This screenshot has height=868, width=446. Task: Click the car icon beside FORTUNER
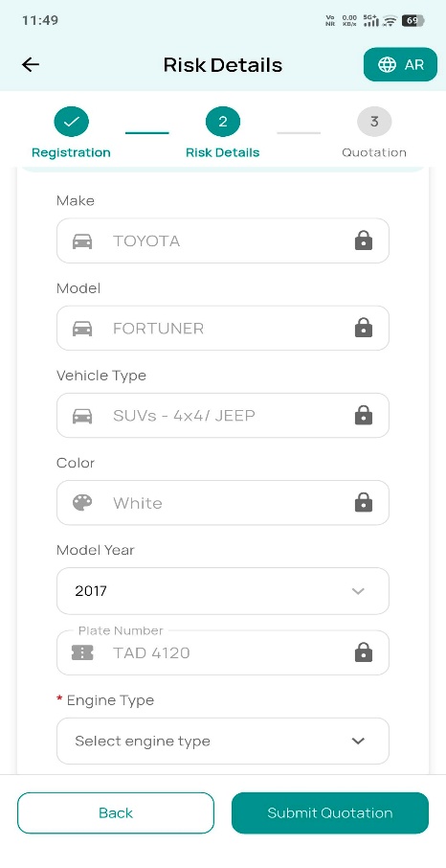82,329
